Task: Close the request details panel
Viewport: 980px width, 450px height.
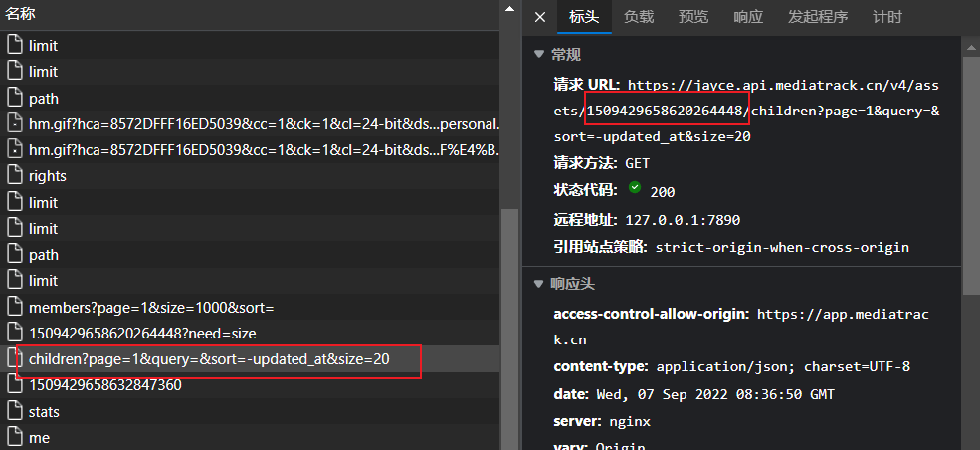Action: point(540,17)
